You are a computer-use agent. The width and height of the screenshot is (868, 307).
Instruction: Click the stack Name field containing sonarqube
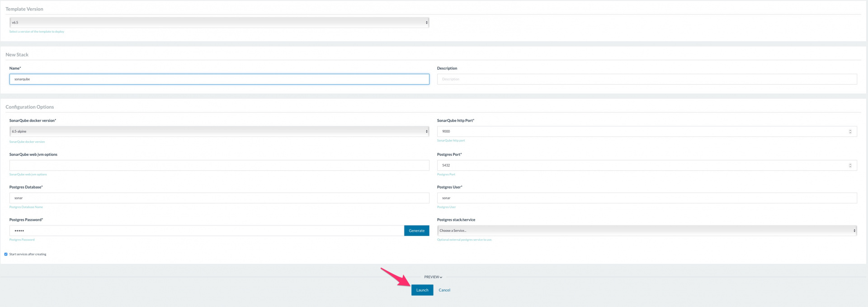(x=219, y=79)
